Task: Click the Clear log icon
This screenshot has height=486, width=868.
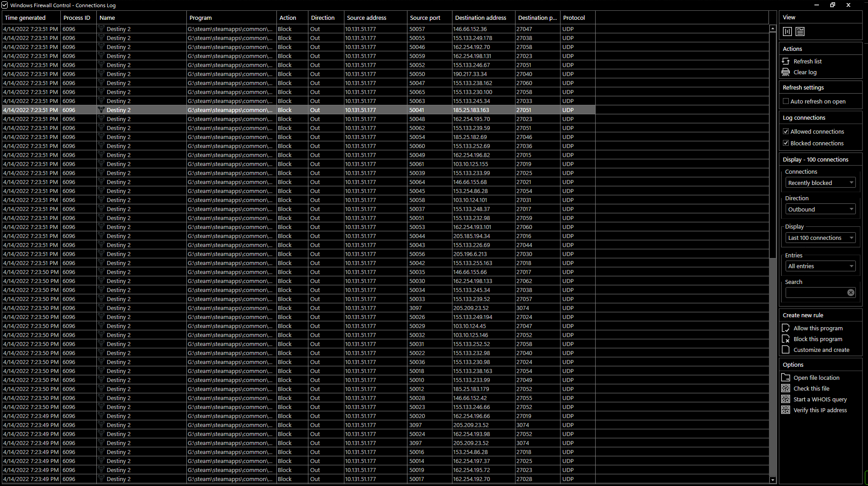Action: click(786, 72)
